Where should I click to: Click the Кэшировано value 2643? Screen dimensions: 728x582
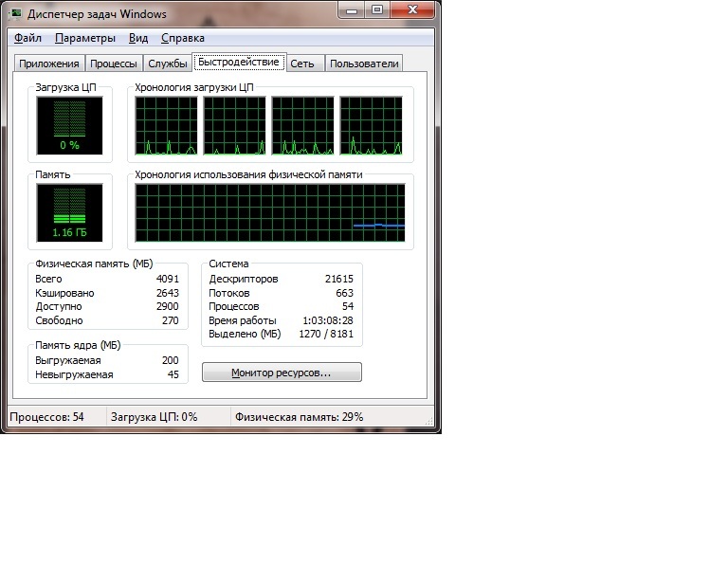click(168, 293)
